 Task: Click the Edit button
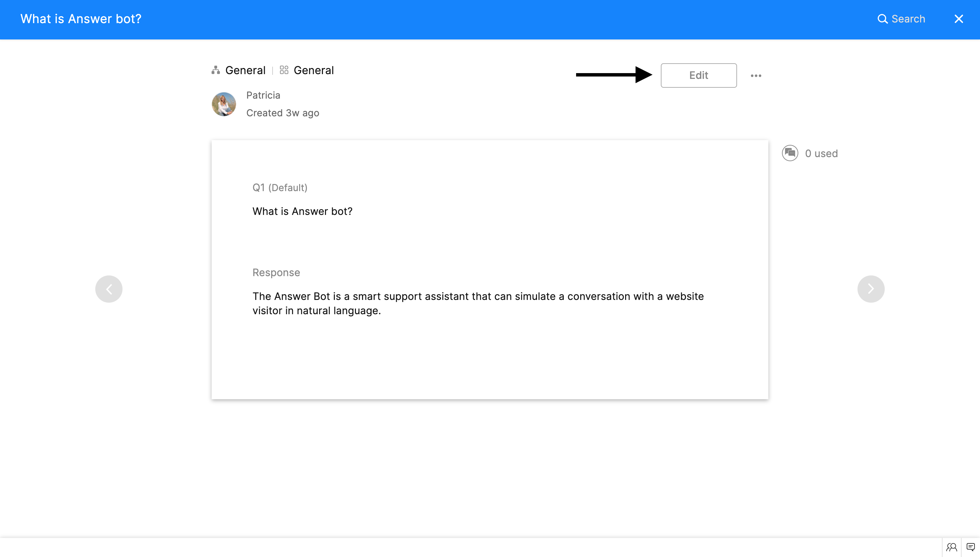pyautogui.click(x=698, y=75)
